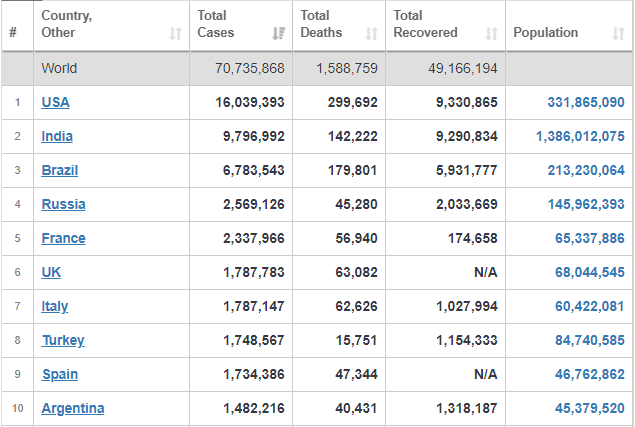Sort by Total Cases descending icon
Screen dimensions: 635x427
[x=279, y=33]
